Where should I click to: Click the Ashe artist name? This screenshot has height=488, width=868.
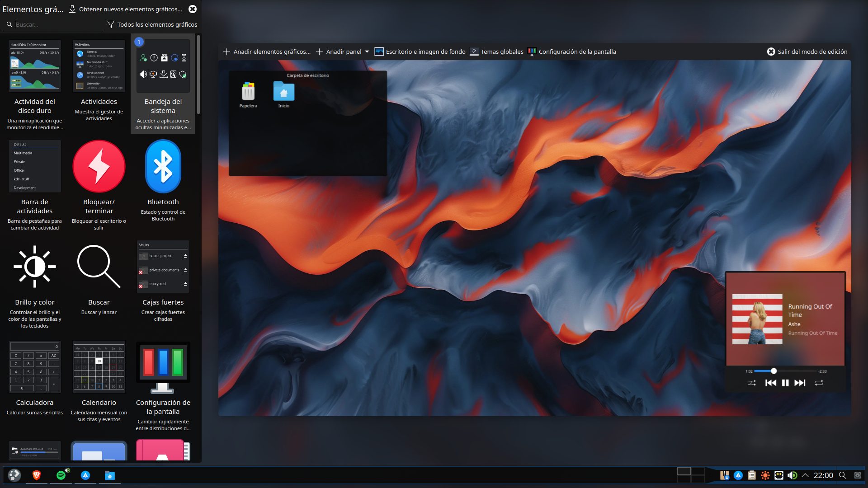pos(794,324)
